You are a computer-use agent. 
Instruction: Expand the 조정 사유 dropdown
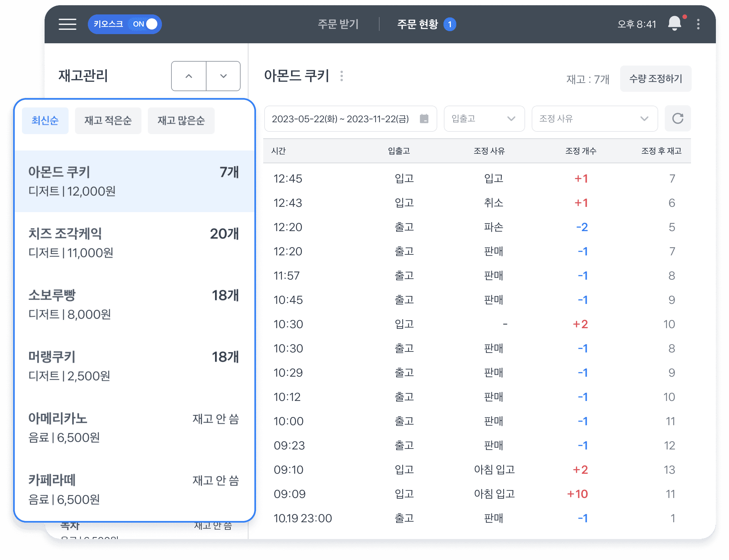click(x=594, y=119)
